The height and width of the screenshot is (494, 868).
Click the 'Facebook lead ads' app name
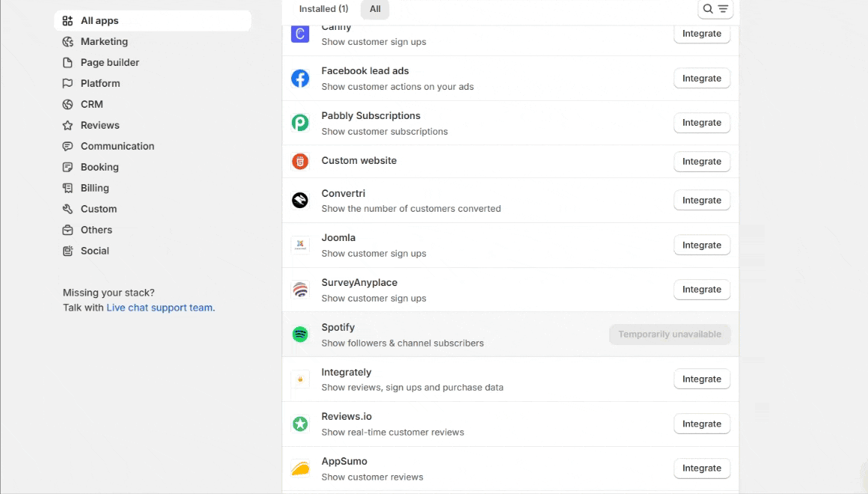[365, 71]
